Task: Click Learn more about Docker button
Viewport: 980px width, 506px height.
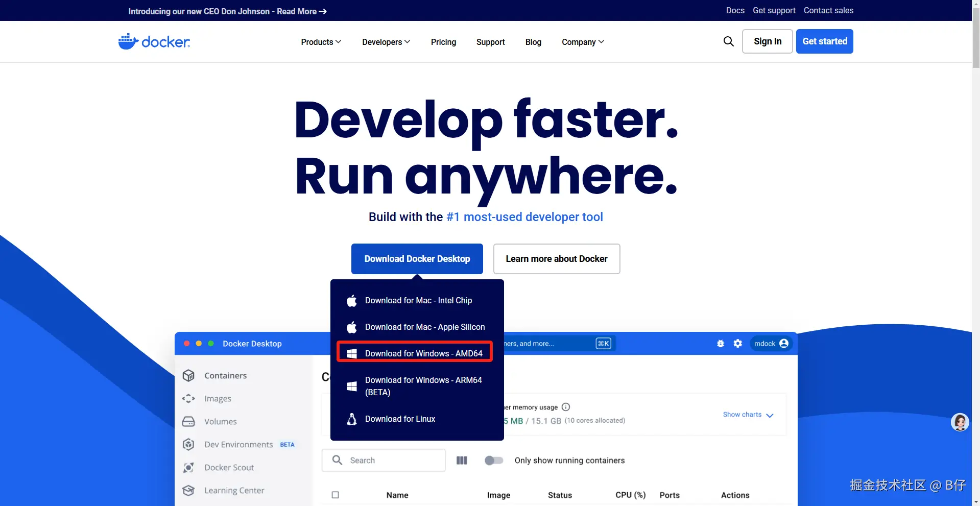Action: [557, 259]
